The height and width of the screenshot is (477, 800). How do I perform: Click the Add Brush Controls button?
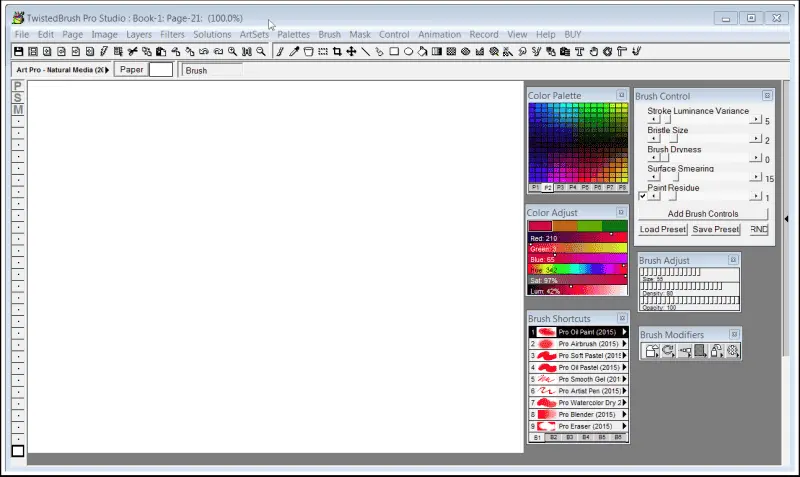point(703,214)
